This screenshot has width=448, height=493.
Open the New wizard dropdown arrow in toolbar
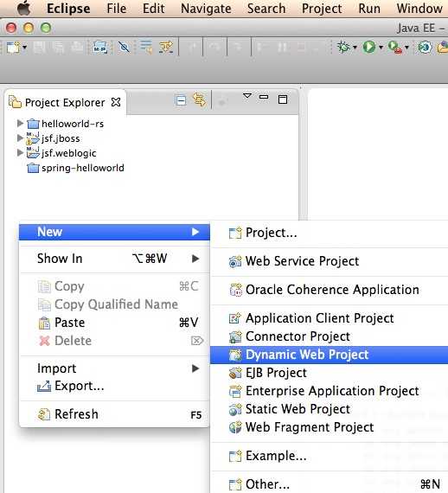click(24, 48)
